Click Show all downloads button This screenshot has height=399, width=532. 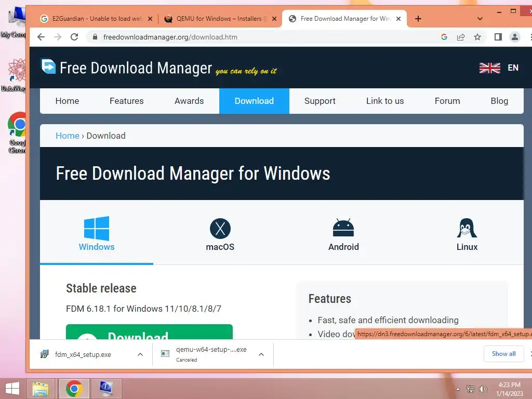(x=504, y=354)
